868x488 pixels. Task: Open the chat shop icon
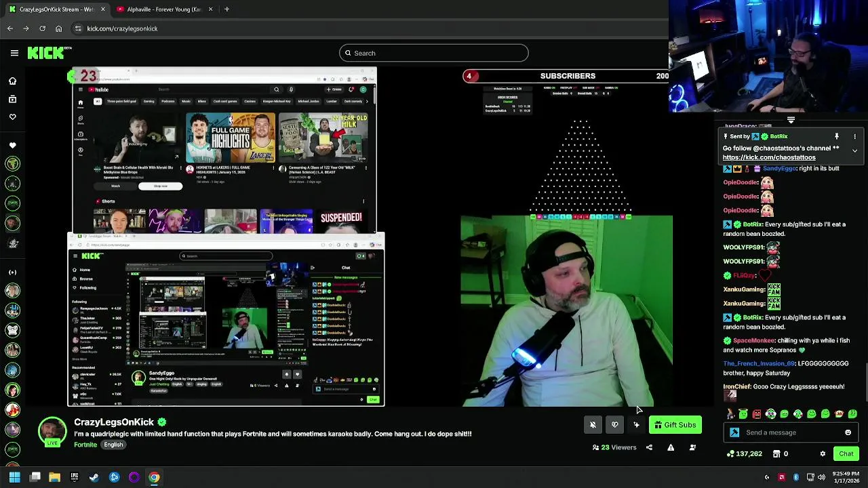[x=778, y=453]
